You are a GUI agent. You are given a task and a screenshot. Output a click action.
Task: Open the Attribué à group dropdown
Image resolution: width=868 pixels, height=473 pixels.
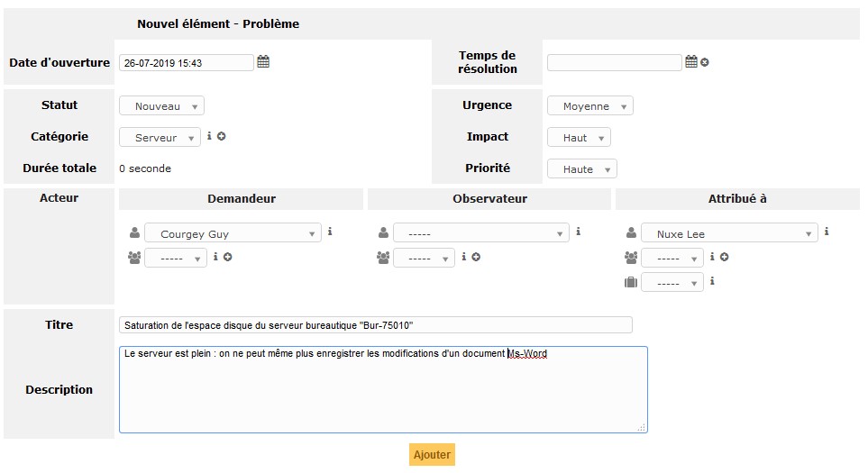pyautogui.click(x=672, y=258)
